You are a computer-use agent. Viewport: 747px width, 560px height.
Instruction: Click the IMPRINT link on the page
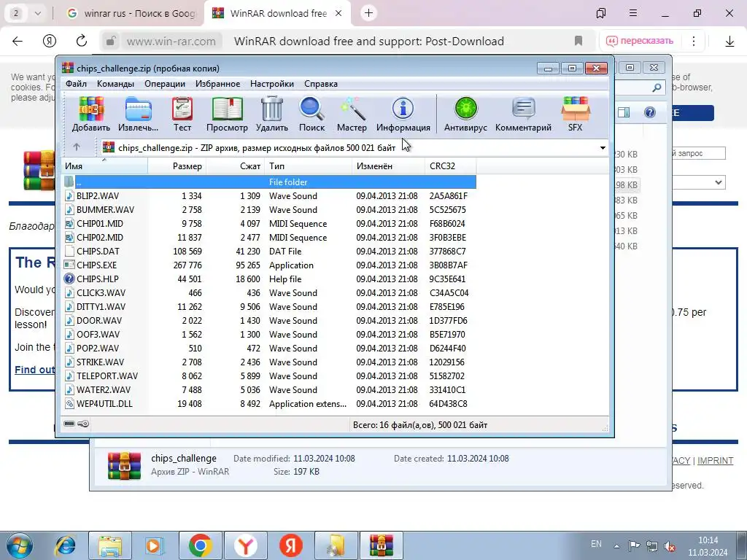tap(715, 461)
